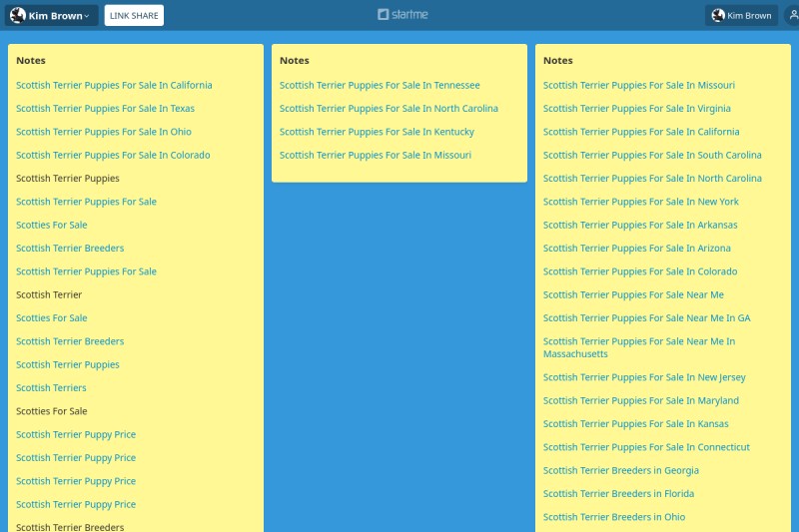Click Notes heading above the Texas link

[31, 61]
